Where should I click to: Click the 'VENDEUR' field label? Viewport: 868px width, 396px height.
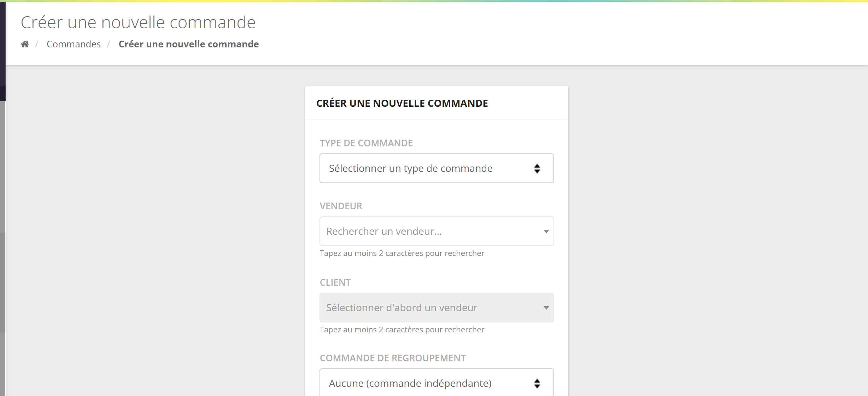coord(341,206)
